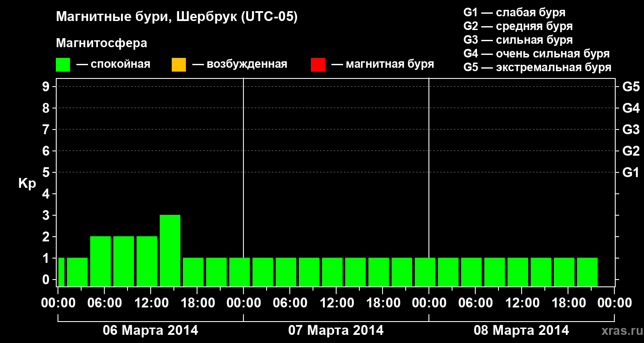The height and width of the screenshot is (343, 644).
Task: Click the "08 Марта 2014" date label
Action: (x=521, y=331)
